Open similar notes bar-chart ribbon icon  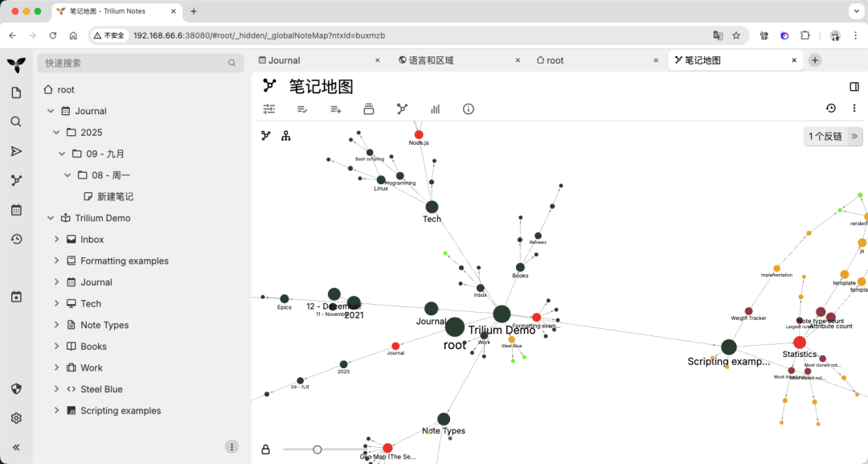click(x=435, y=109)
